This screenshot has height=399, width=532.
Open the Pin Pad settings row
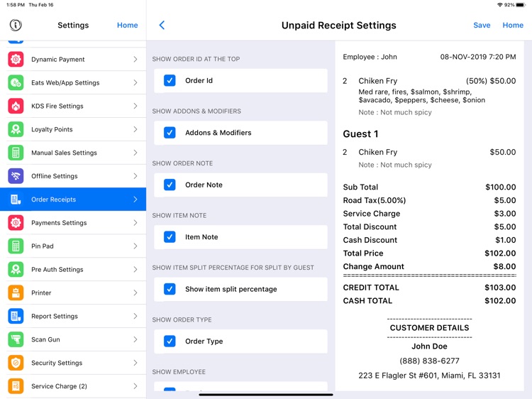(x=73, y=246)
